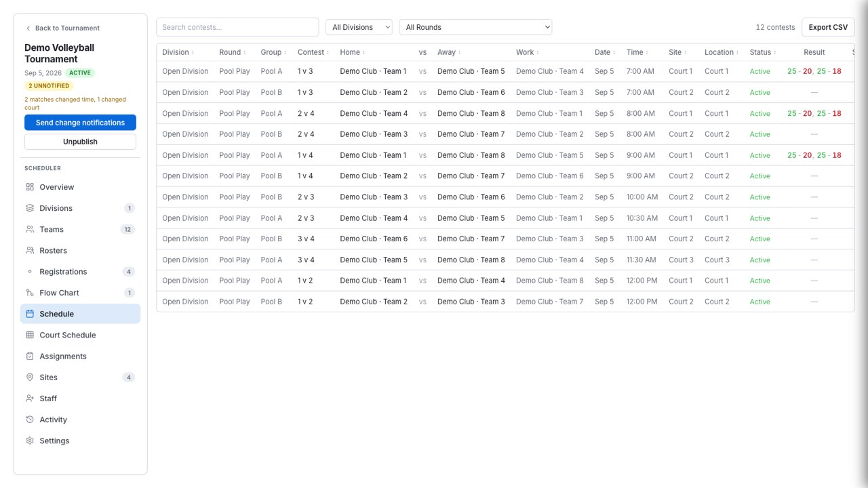Click the 10:30 AM time cell
868x488 pixels.
(642, 218)
